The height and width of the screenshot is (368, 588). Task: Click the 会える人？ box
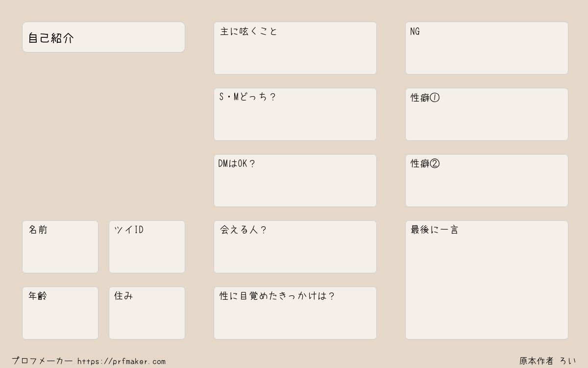point(295,247)
